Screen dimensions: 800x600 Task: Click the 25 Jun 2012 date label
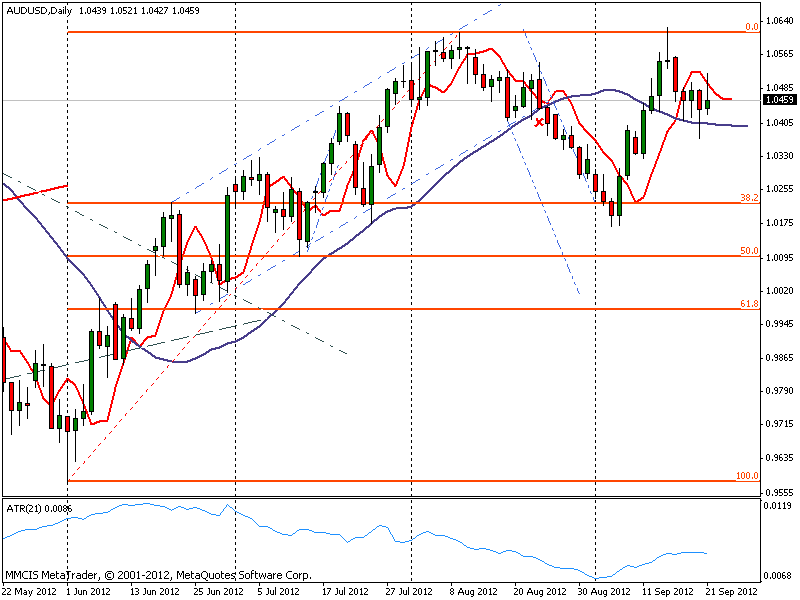[x=218, y=592]
